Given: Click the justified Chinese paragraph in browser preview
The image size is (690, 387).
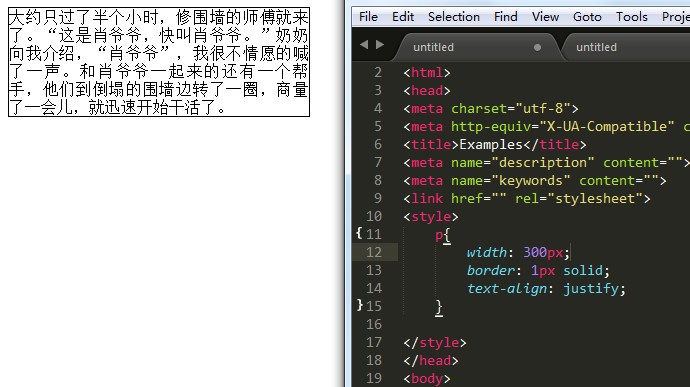Looking at the screenshot, I should pyautogui.click(x=159, y=62).
